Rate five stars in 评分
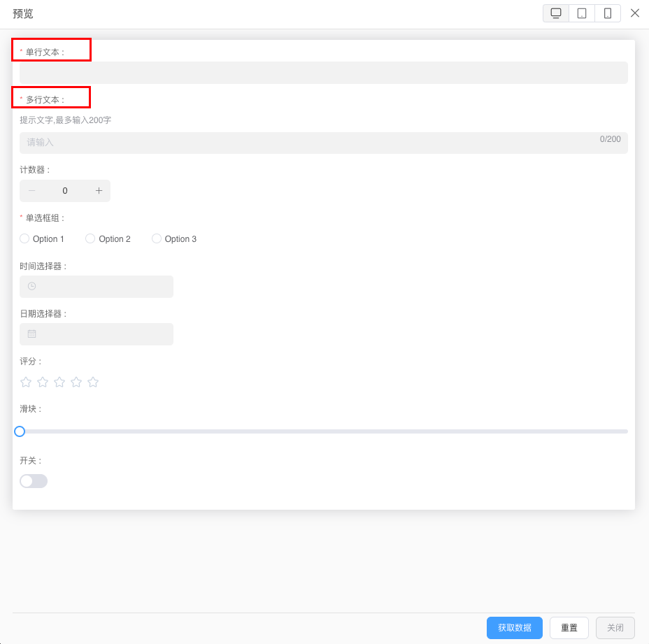Image resolution: width=649 pixels, height=644 pixels. (93, 382)
